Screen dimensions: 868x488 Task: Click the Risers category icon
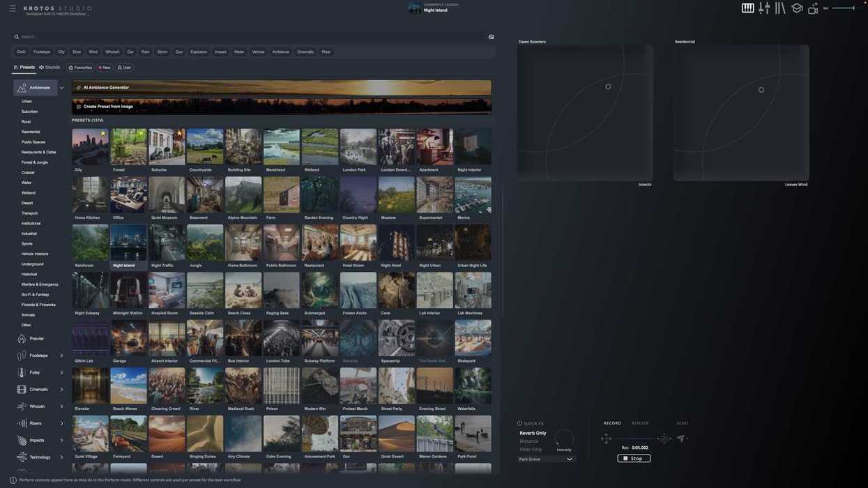22,423
